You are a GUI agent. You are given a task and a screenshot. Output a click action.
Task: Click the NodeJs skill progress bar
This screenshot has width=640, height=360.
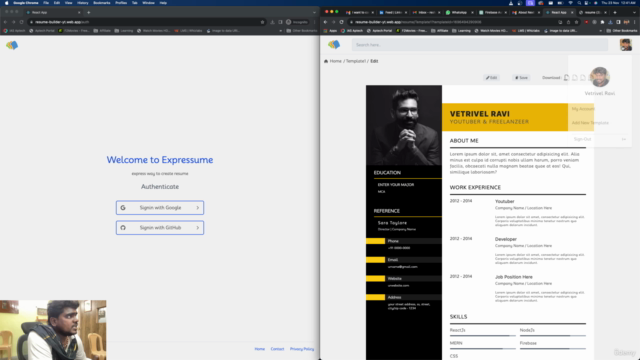point(553,336)
